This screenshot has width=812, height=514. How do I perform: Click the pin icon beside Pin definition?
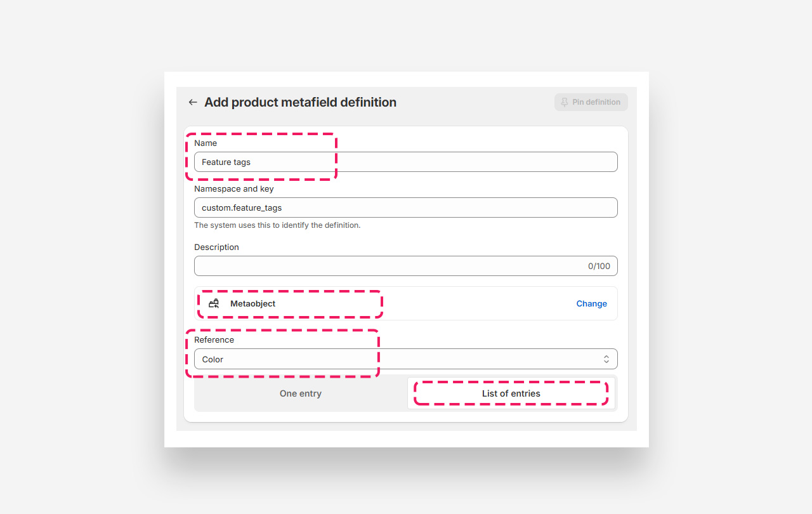tap(565, 102)
